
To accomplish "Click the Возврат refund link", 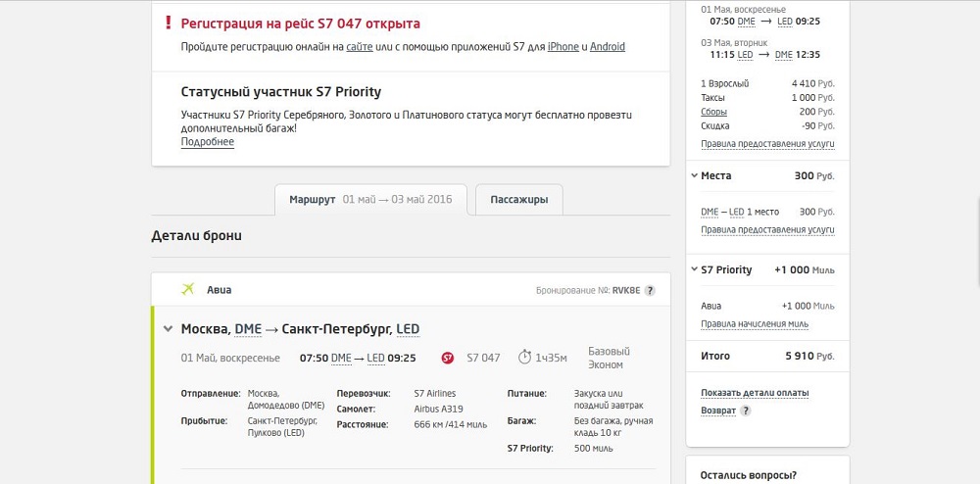I will (x=718, y=411).
